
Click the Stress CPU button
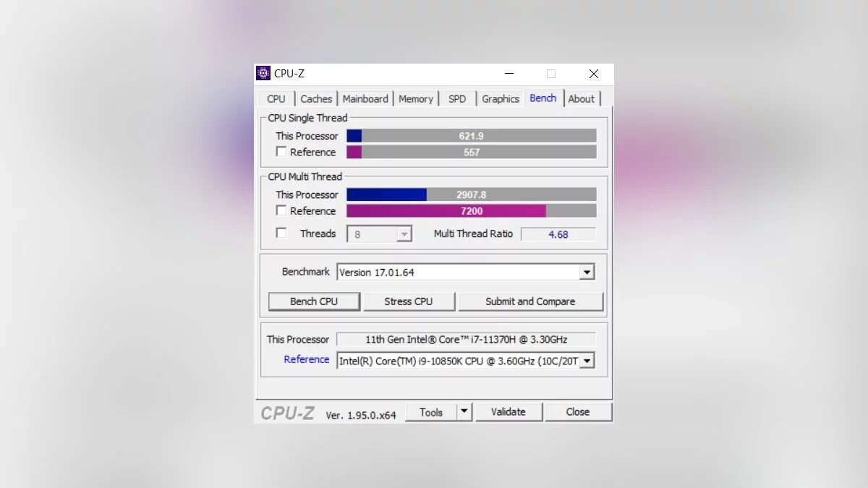coord(409,301)
